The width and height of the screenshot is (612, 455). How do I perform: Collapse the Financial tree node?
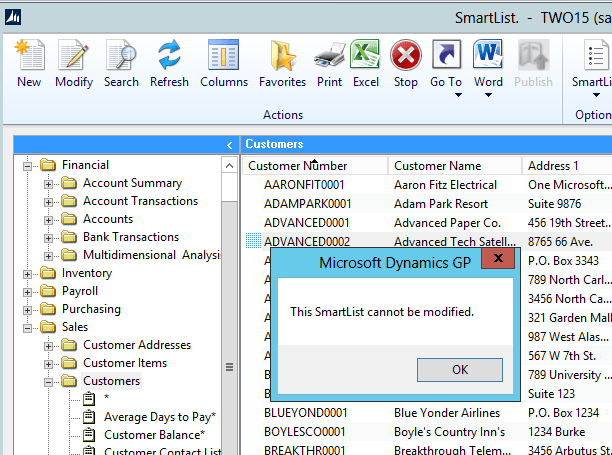(27, 166)
